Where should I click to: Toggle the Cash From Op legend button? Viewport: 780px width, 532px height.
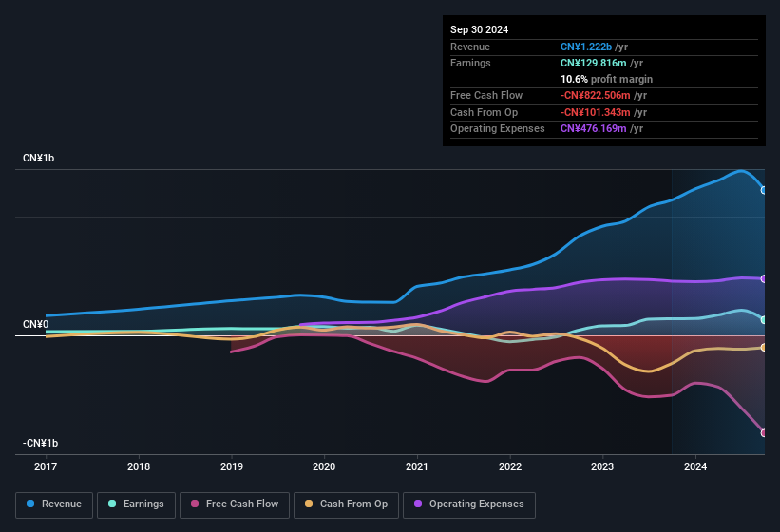pyautogui.click(x=346, y=504)
